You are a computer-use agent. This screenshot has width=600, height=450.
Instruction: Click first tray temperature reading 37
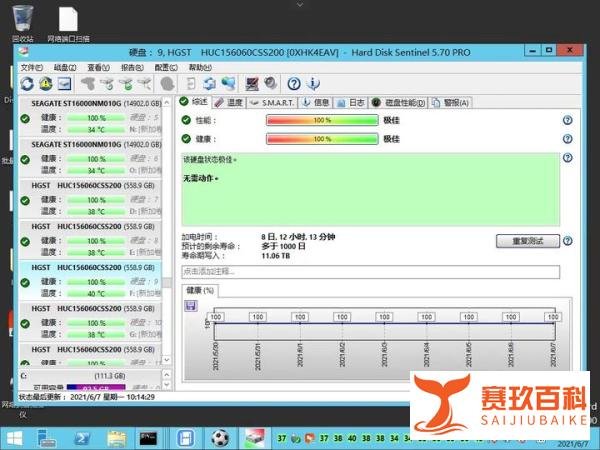point(282,439)
